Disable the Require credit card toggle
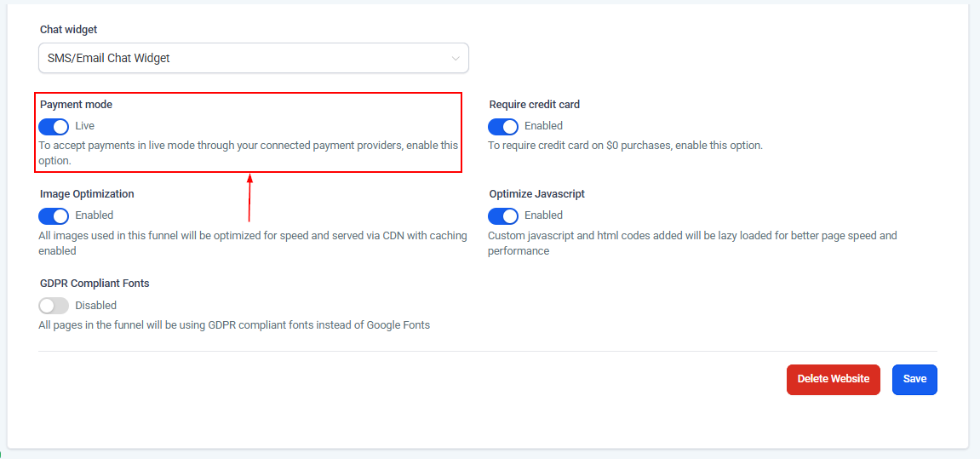980x459 pixels. 503,126
